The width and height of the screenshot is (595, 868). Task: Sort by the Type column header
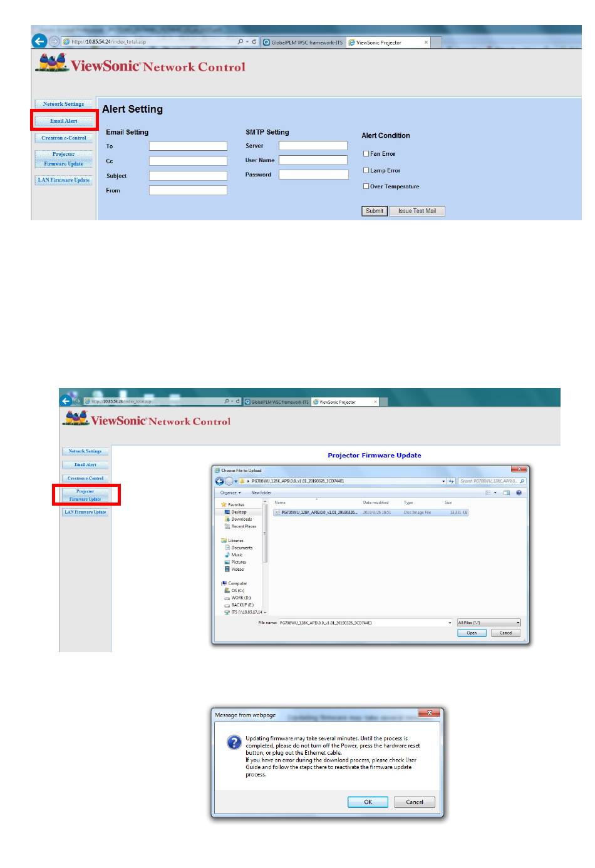tap(408, 503)
